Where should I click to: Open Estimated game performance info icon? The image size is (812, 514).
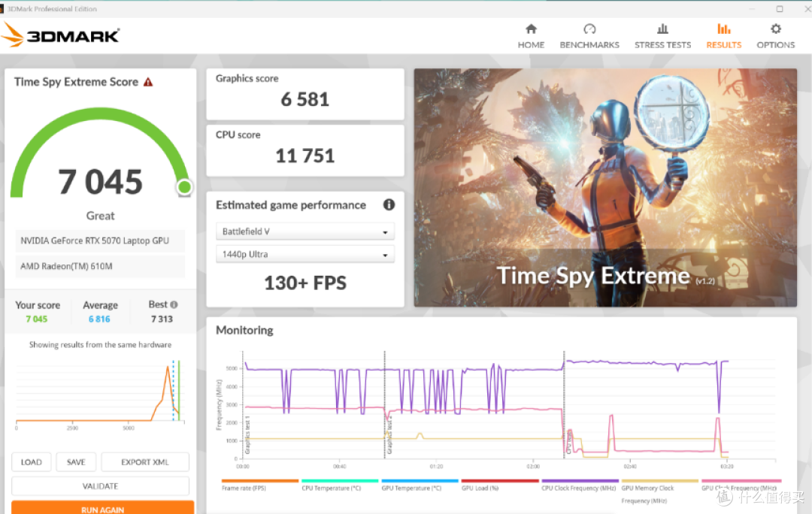click(x=389, y=205)
